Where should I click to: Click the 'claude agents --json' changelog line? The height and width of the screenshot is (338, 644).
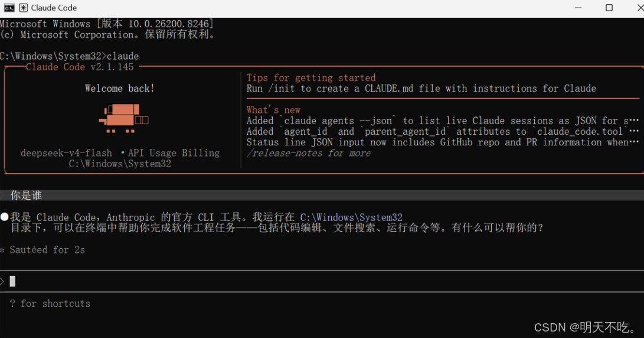coord(443,121)
